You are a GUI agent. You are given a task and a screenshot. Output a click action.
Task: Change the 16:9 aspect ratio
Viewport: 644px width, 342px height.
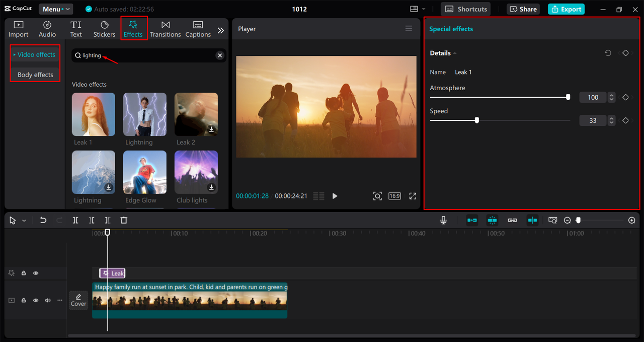click(394, 196)
